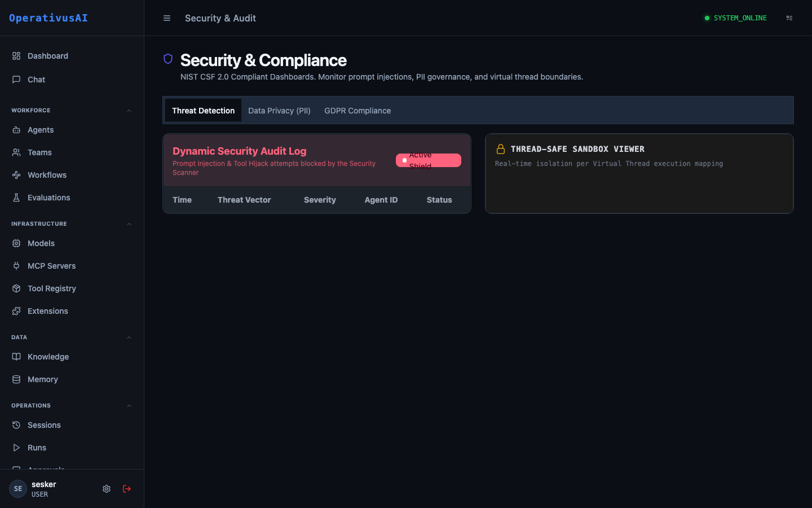Collapse the INFRASTRUCTURE section chevron
812x508 pixels.
(x=129, y=224)
